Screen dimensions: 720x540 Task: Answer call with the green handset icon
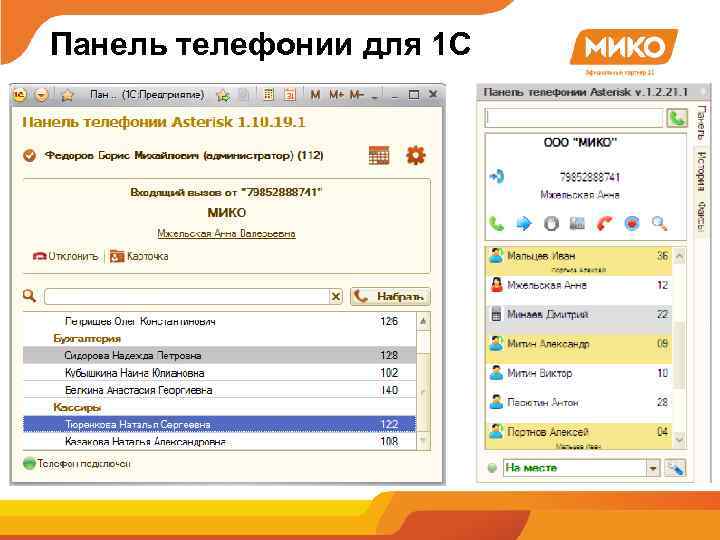496,224
